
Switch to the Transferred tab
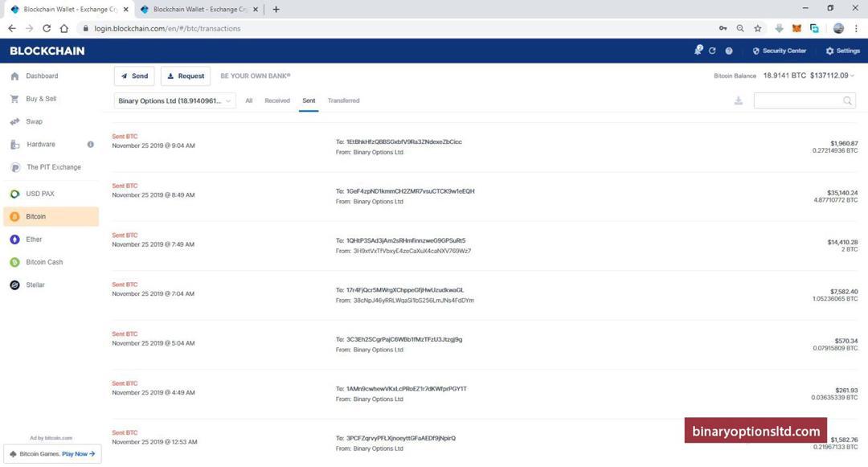[x=344, y=100]
